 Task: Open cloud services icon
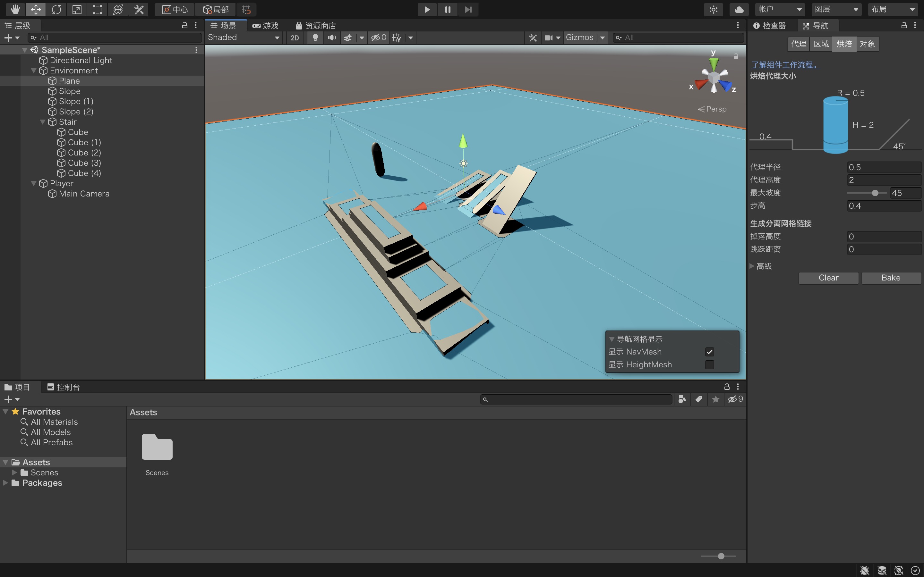(x=739, y=10)
